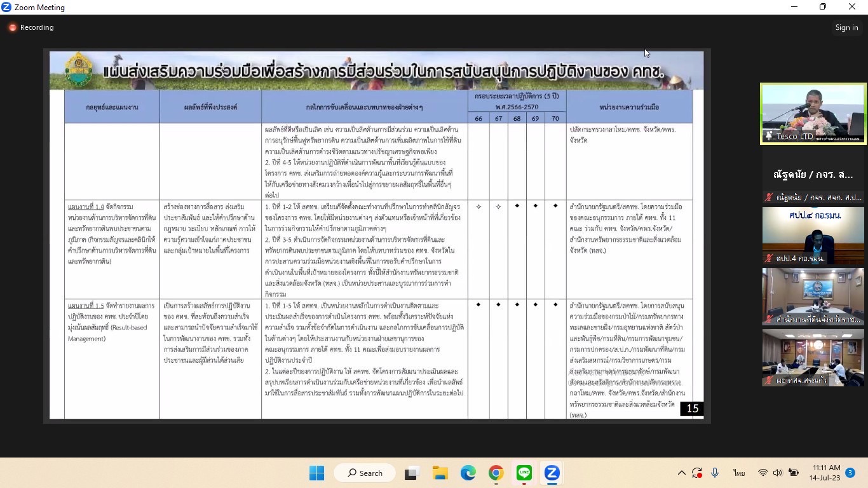
Task: Open the notification center badge showing 3
Action: [x=850, y=473]
